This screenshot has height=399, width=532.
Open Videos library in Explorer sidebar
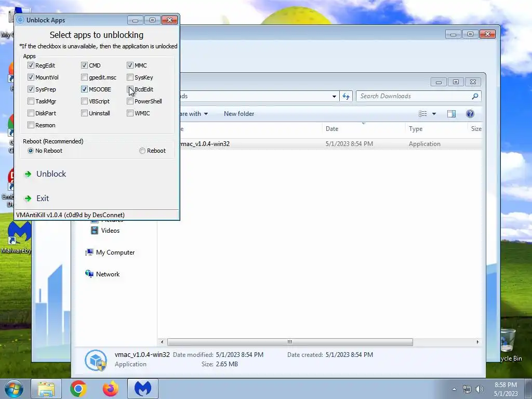coord(110,230)
